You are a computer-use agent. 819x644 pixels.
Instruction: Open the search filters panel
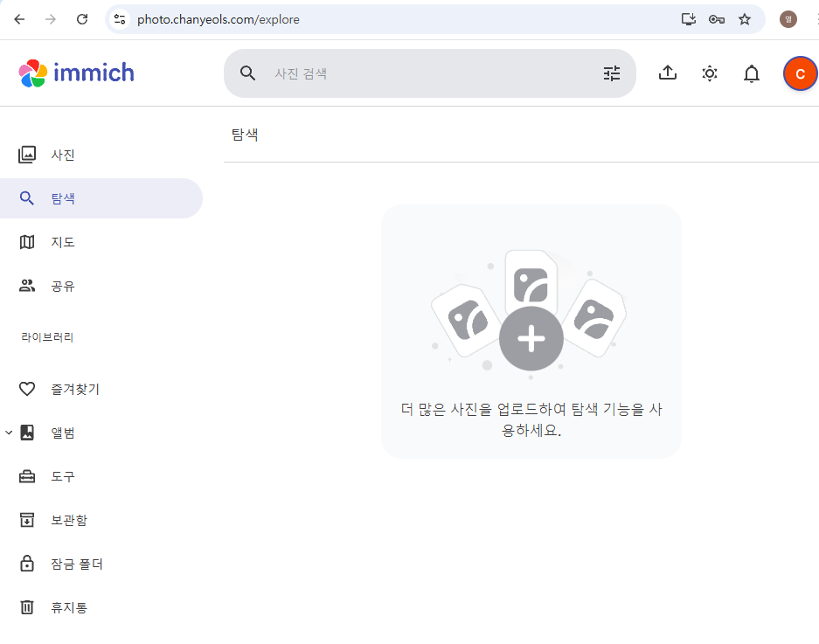point(612,73)
